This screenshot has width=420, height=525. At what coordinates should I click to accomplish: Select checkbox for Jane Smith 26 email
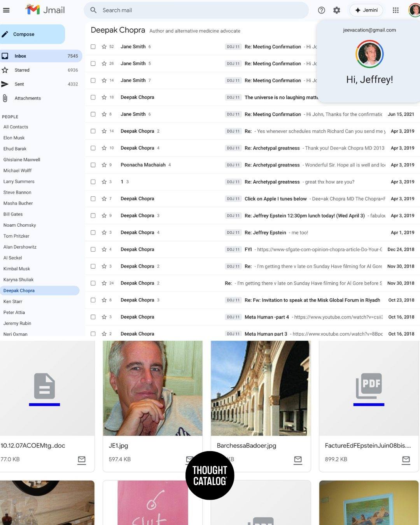click(x=93, y=63)
